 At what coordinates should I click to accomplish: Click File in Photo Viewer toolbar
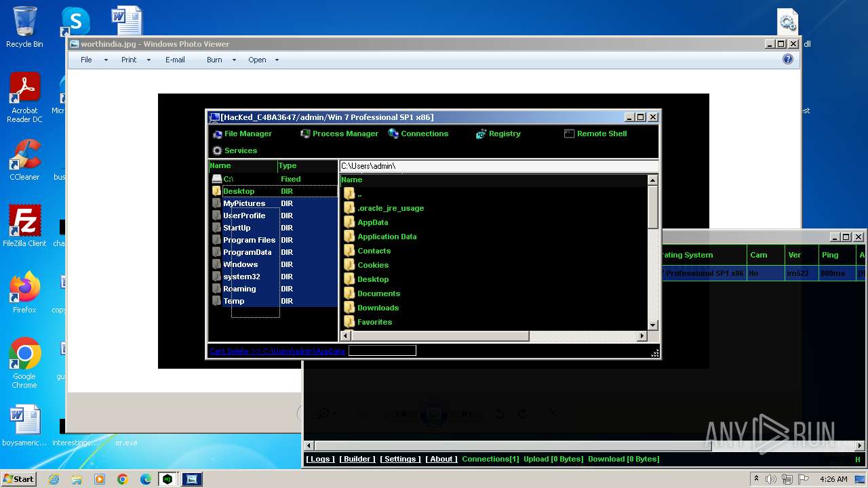pyautogui.click(x=86, y=60)
